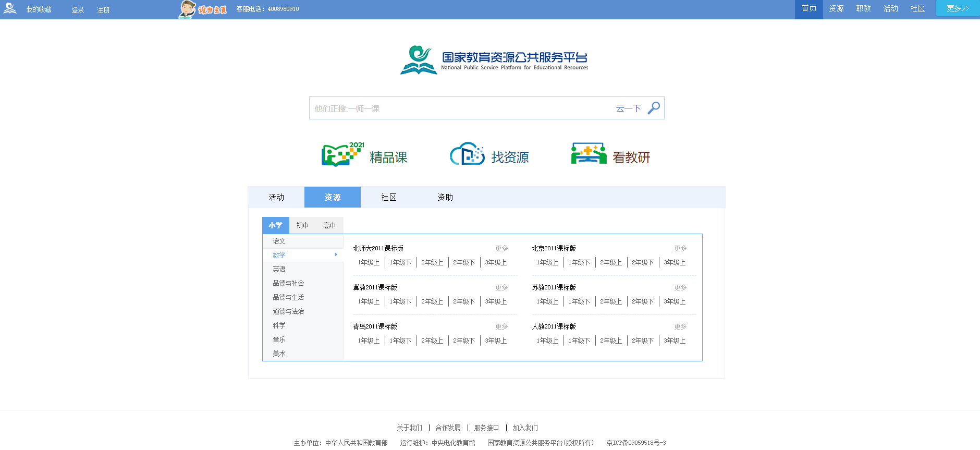The image size is (980, 450).
Task: Open 1年级上 under 北师大2011课标版
Action: (369, 262)
